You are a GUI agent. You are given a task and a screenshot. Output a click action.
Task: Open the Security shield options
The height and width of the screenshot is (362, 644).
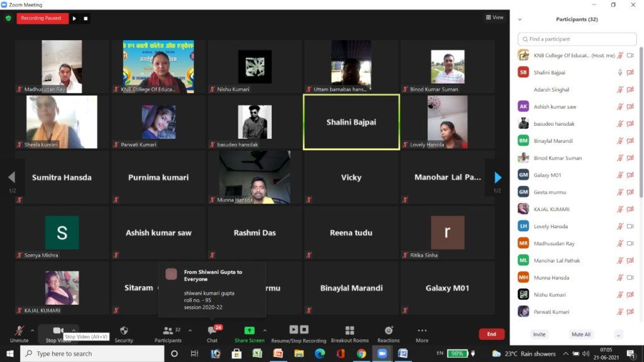pos(124,333)
